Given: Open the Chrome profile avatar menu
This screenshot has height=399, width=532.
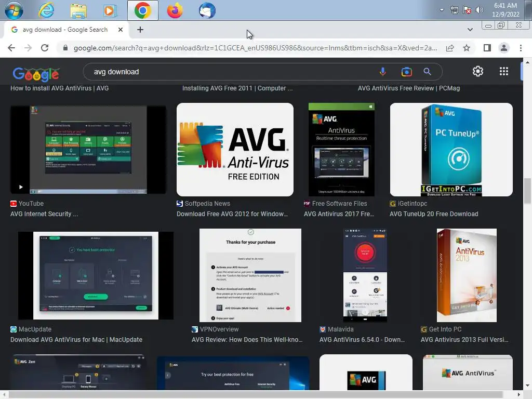Looking at the screenshot, I should pos(504,48).
